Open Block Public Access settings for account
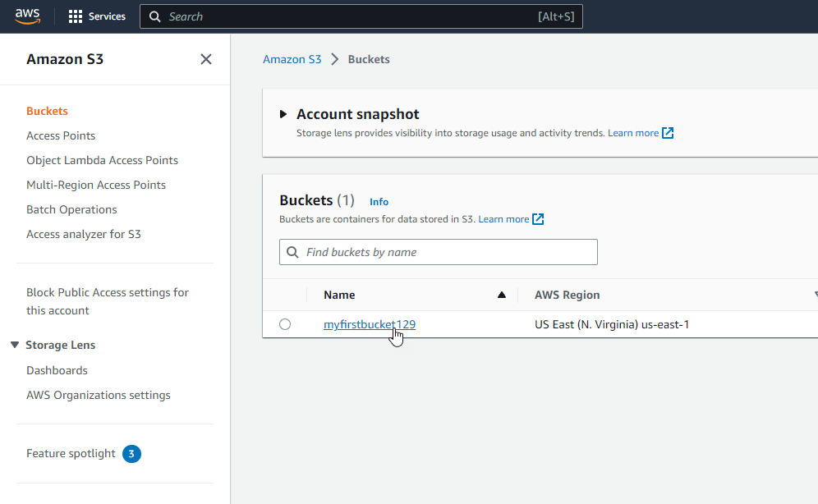The width and height of the screenshot is (818, 504). pyautogui.click(x=107, y=301)
